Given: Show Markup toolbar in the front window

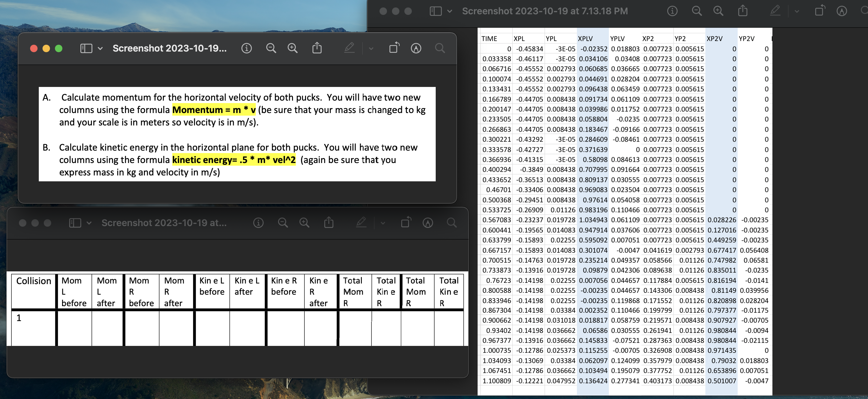Looking at the screenshot, I should coord(416,48).
